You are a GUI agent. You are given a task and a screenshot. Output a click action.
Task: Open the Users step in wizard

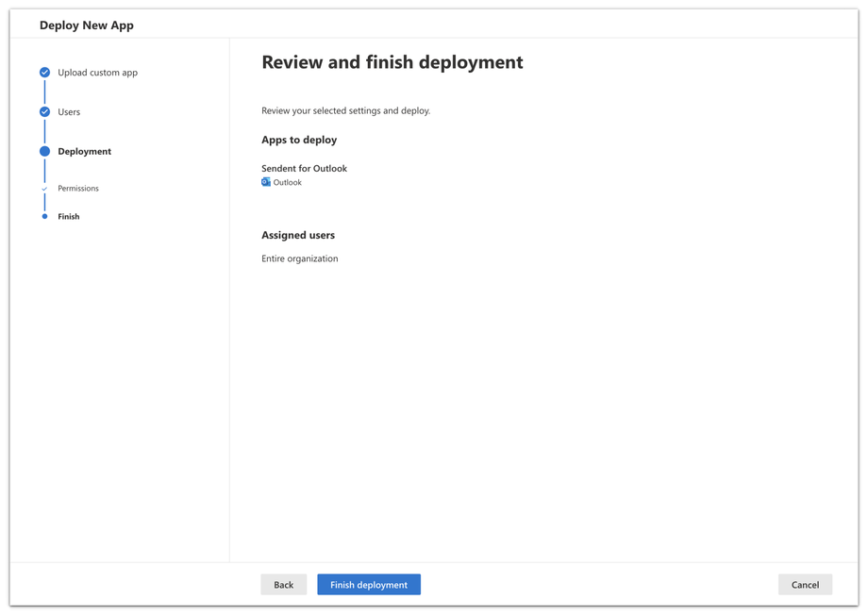[69, 112]
